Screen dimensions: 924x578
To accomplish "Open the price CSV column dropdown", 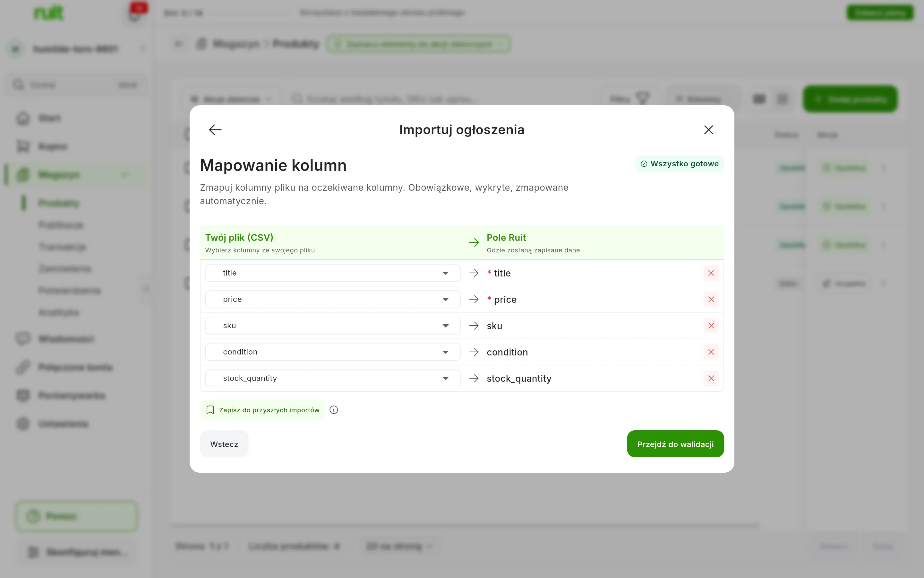I will click(x=333, y=299).
